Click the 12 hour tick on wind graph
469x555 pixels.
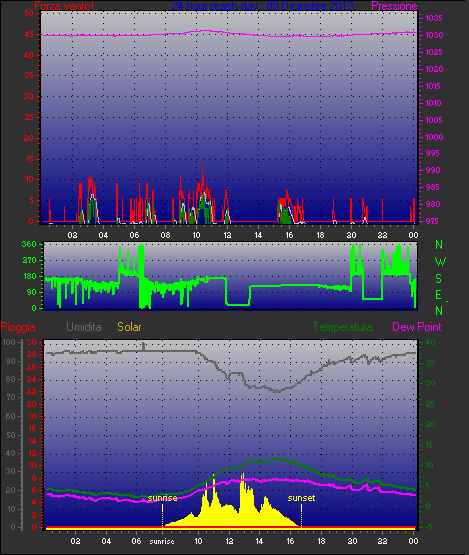point(227,235)
